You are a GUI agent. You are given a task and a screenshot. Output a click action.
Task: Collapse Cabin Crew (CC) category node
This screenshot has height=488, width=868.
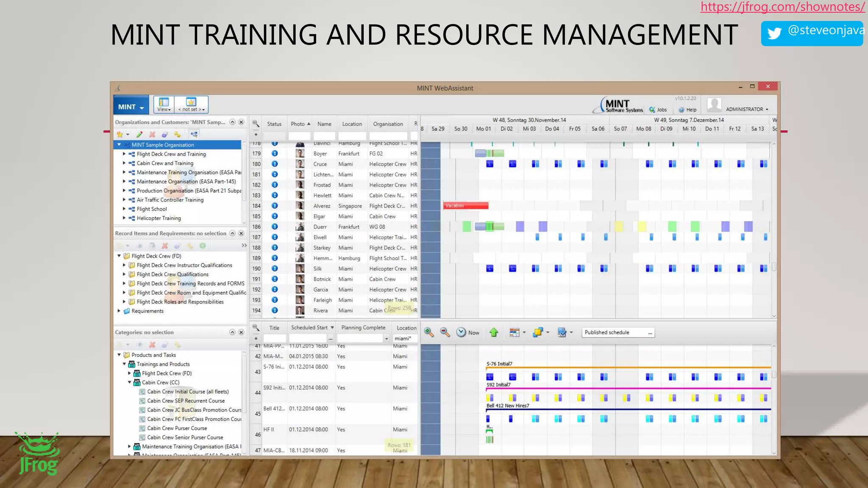click(130, 383)
